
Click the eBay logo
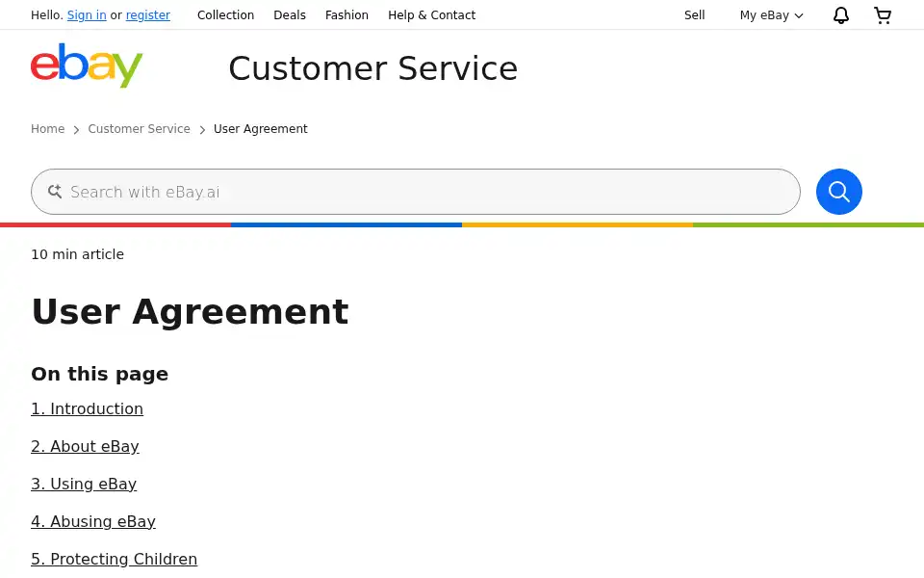point(87,66)
